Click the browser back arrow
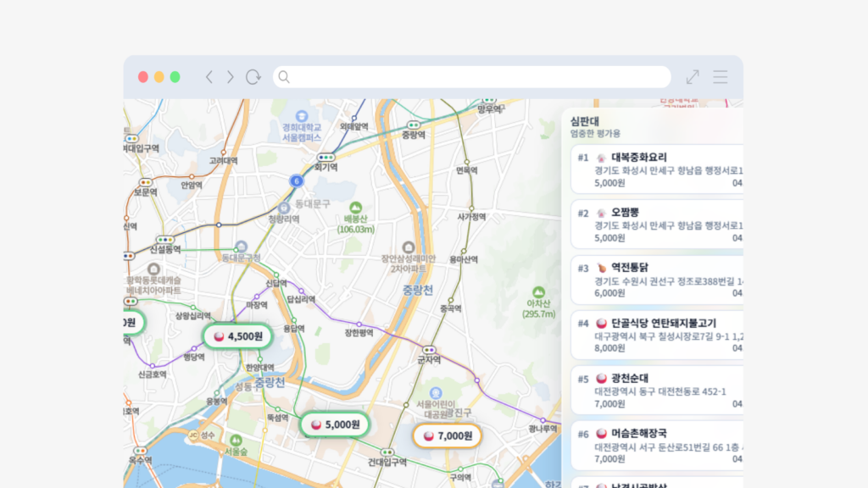The width and height of the screenshot is (868, 488). click(x=209, y=77)
